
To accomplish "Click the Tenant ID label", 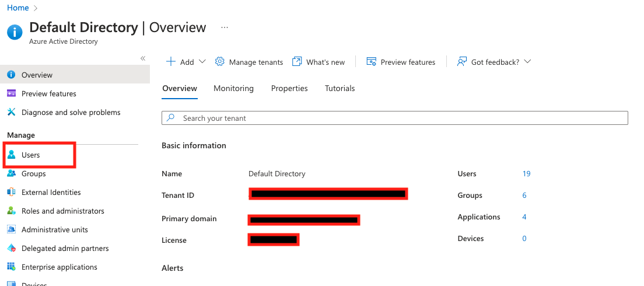I will [178, 195].
